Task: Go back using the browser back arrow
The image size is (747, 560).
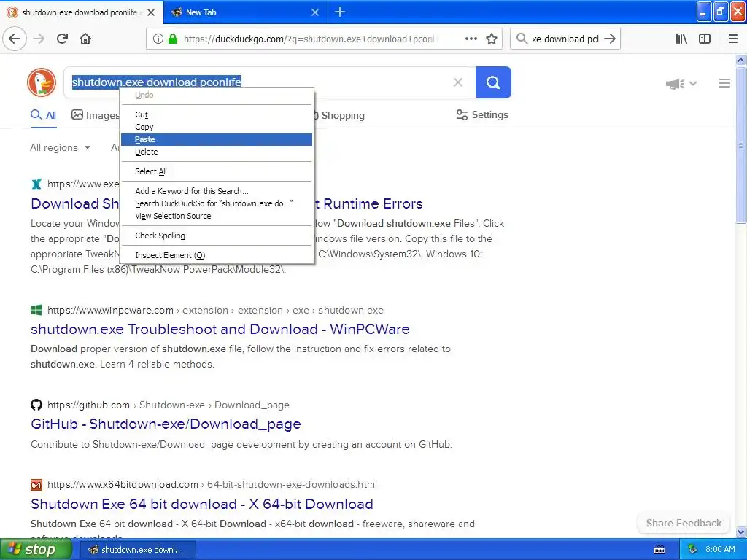Action: [x=15, y=39]
